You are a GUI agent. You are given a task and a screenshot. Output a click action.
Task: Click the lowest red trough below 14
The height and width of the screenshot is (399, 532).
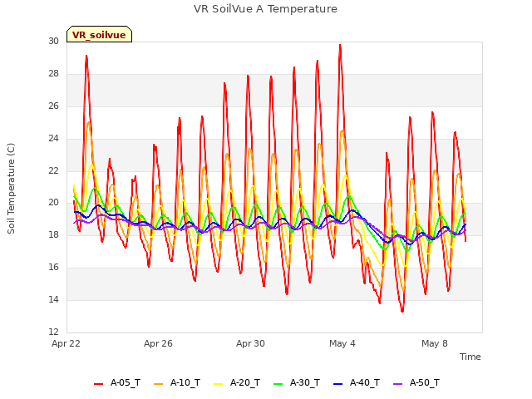point(402,311)
